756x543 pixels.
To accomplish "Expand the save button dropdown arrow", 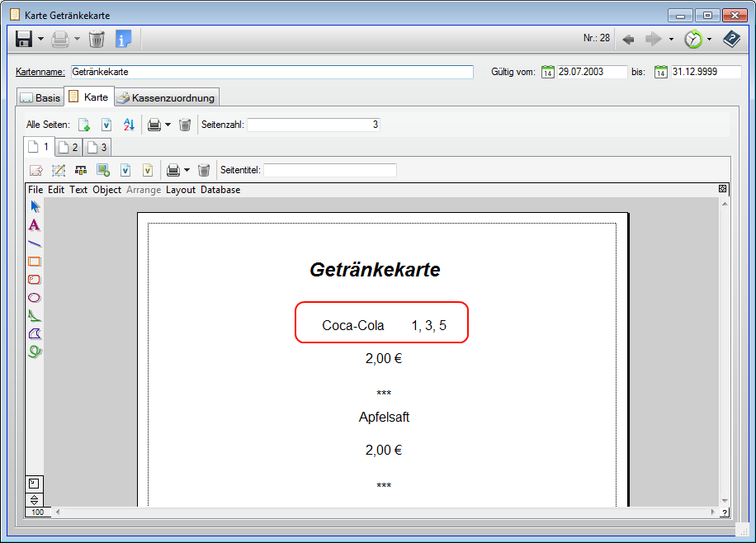I will (x=40, y=39).
